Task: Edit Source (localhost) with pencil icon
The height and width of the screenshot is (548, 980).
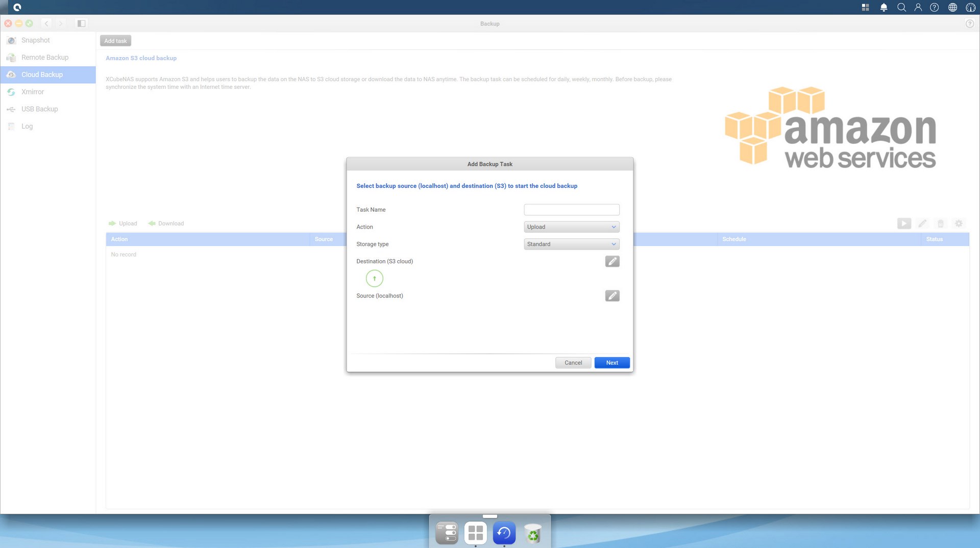Action: click(612, 296)
